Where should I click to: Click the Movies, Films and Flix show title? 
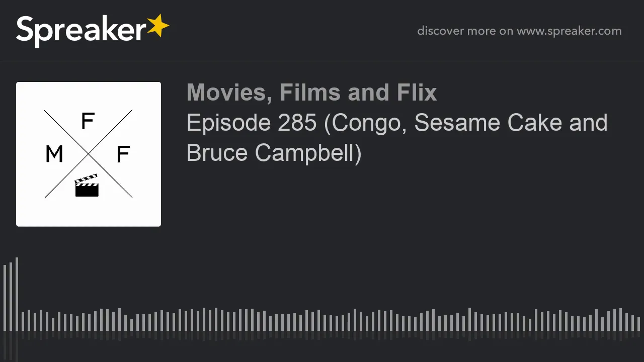point(311,93)
